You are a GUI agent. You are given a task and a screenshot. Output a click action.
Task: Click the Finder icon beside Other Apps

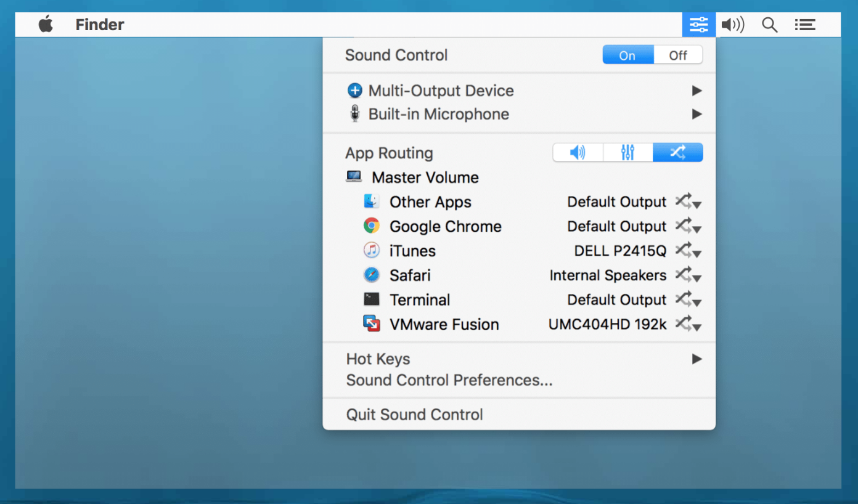(x=371, y=201)
